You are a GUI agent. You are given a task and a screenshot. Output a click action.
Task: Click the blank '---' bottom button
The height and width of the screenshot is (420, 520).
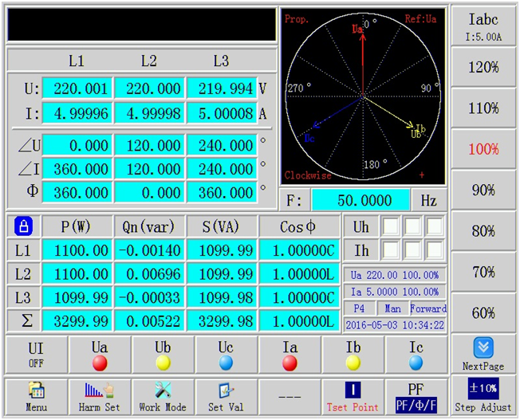pyautogui.click(x=290, y=397)
